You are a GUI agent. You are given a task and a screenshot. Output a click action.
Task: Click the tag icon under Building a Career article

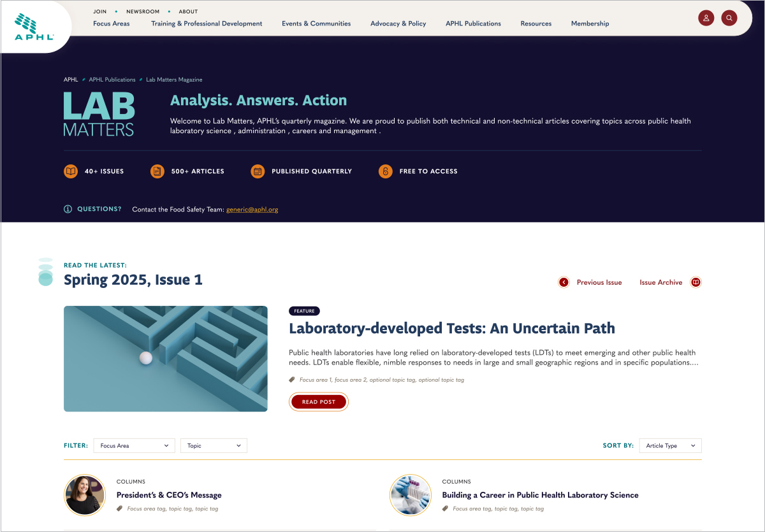pos(446,508)
